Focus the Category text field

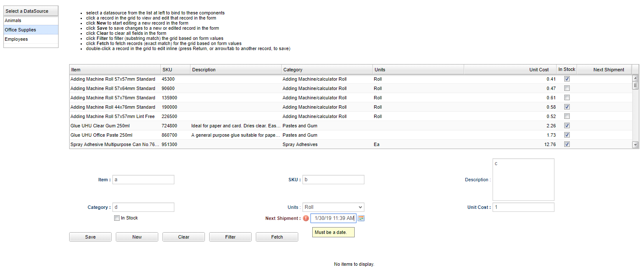[x=143, y=207]
